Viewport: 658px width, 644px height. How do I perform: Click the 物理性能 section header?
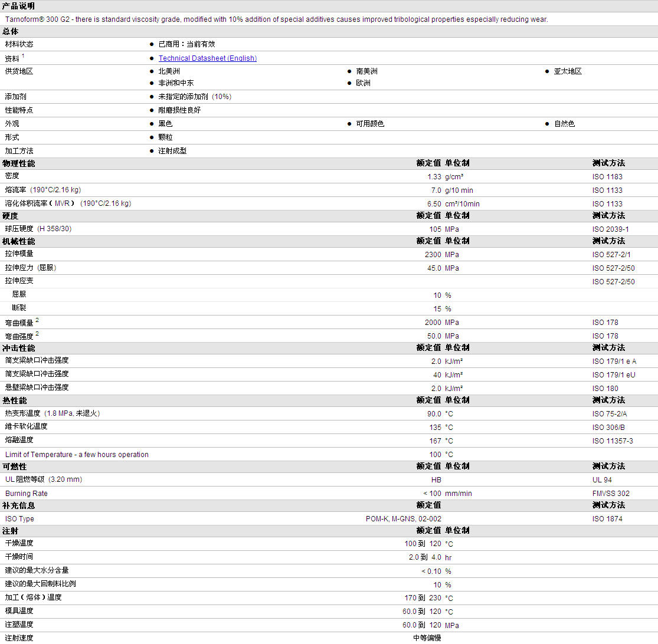[x=18, y=163]
